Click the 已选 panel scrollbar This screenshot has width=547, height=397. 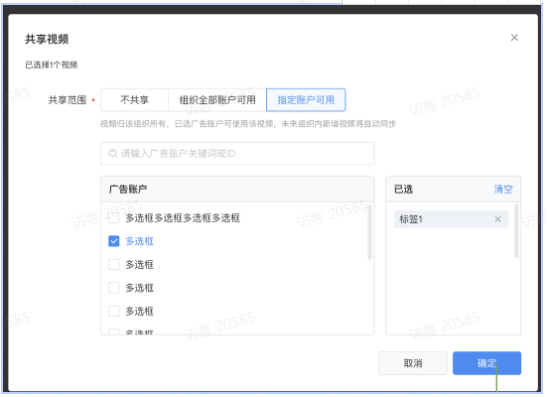point(516,232)
